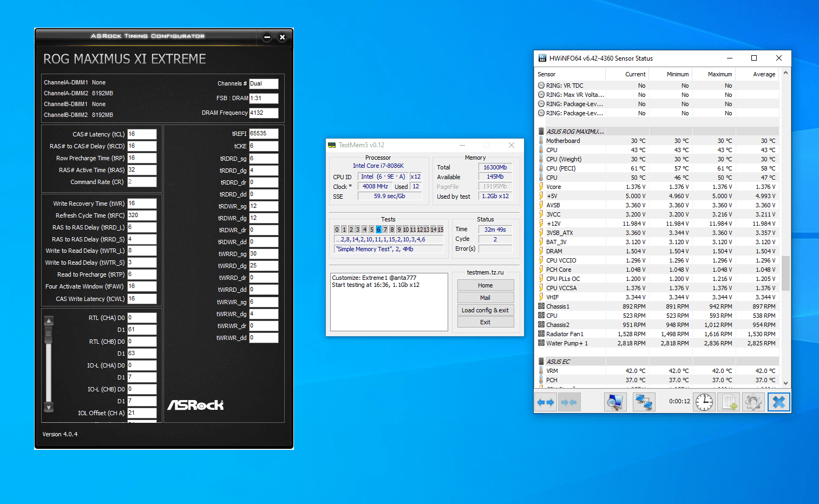This screenshot has height=504, width=819.
Task: Click HWiNFO blue X close sensors icon
Action: [x=778, y=402]
